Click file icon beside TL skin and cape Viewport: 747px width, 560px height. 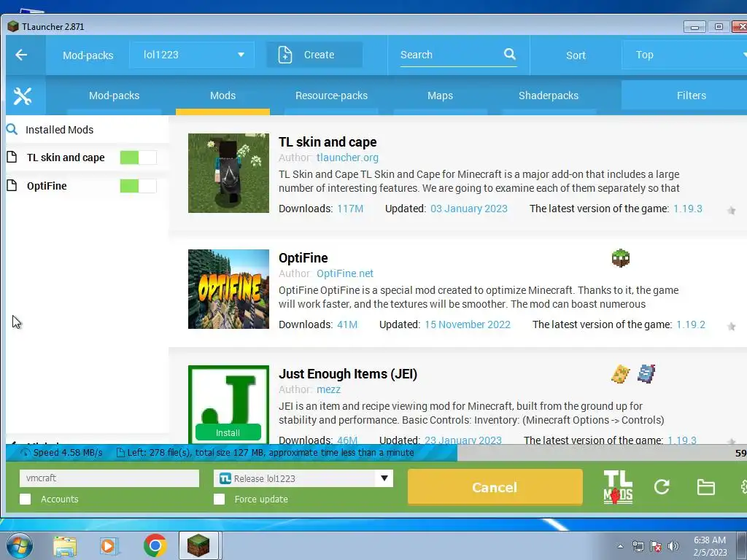(12, 157)
